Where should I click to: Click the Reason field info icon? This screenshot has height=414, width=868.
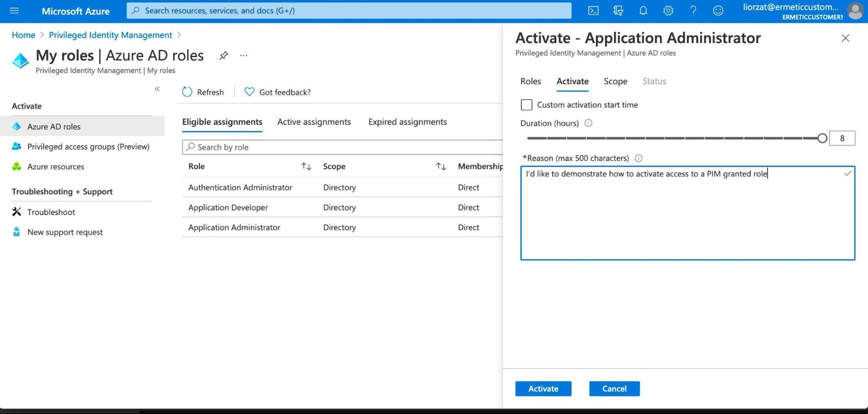click(638, 158)
